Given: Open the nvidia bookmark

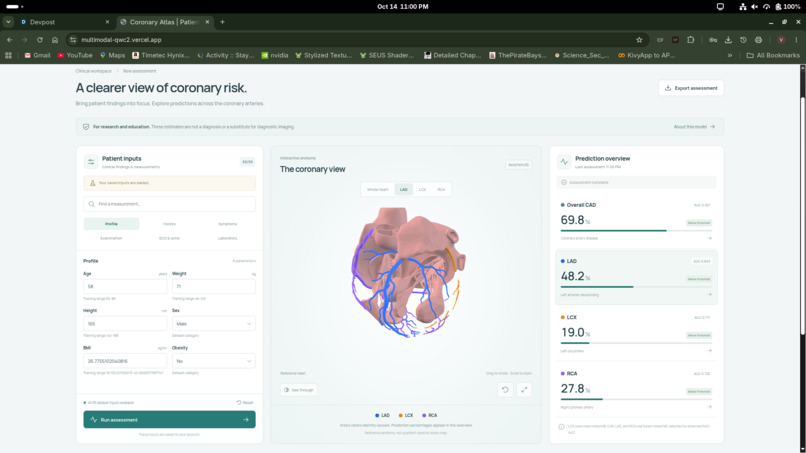Looking at the screenshot, I should (274, 55).
